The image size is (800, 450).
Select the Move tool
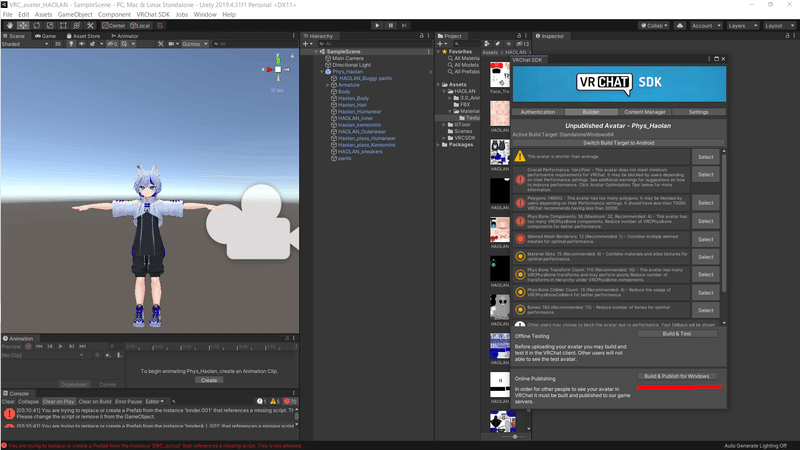pos(23,26)
